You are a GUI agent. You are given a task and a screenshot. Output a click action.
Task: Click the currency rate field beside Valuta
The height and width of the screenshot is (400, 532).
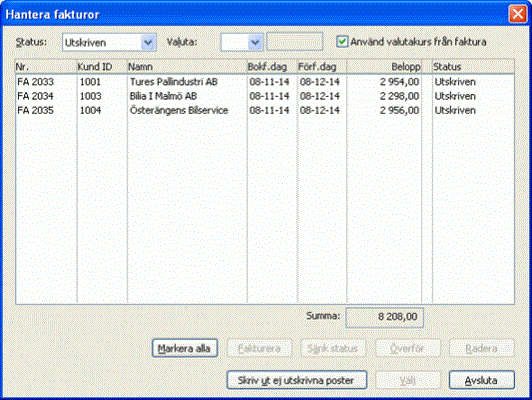(x=294, y=42)
